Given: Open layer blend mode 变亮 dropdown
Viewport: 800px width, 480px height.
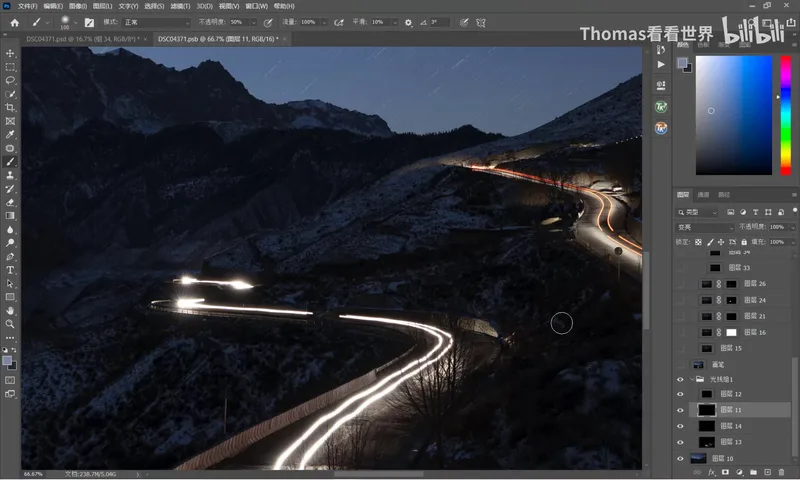Looking at the screenshot, I should coord(705,227).
